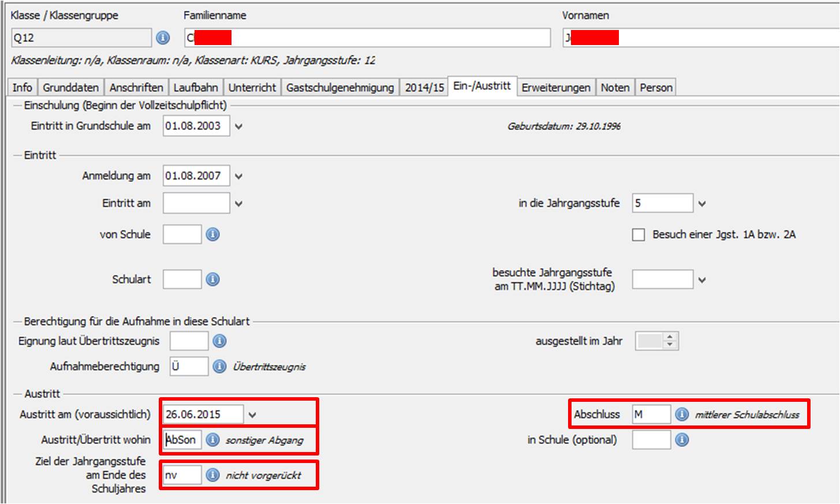
Task: Toggle Besuch einer Jgst. 1A bzw. 2A checkbox
Action: (x=639, y=234)
